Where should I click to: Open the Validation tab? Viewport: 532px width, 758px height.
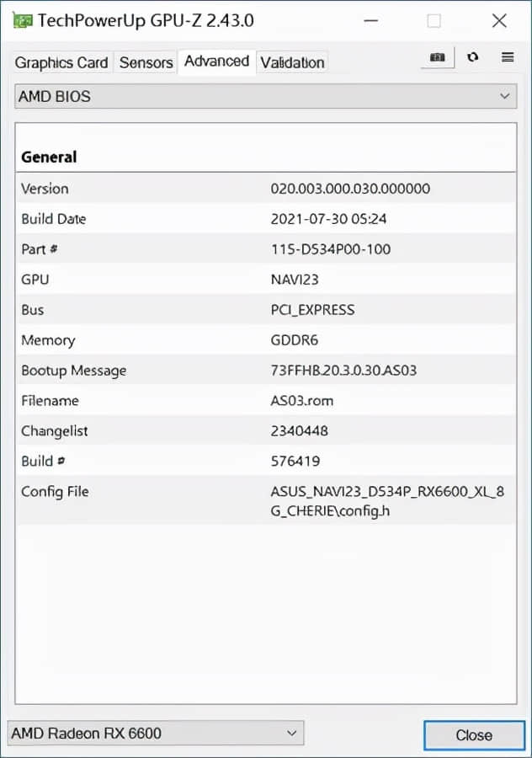[x=292, y=62]
